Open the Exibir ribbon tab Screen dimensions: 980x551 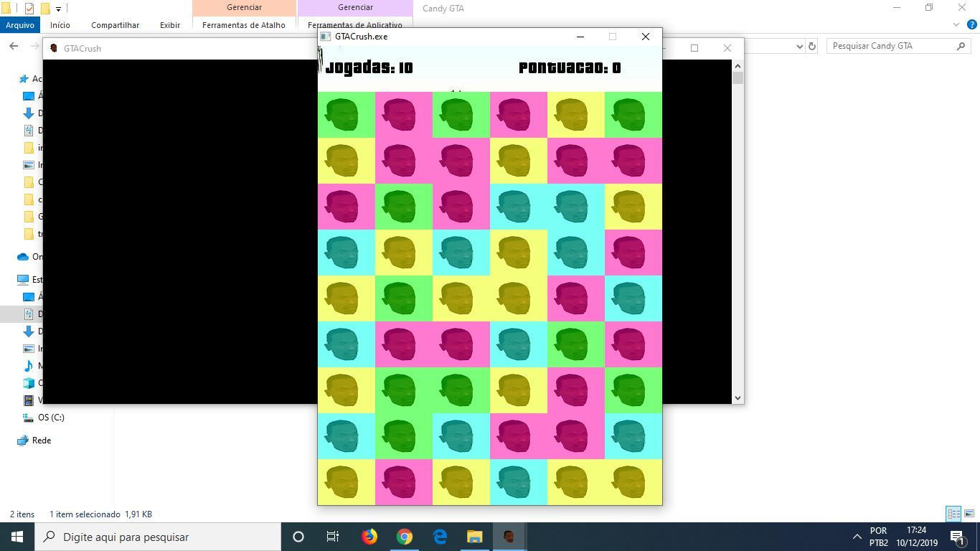tap(170, 24)
